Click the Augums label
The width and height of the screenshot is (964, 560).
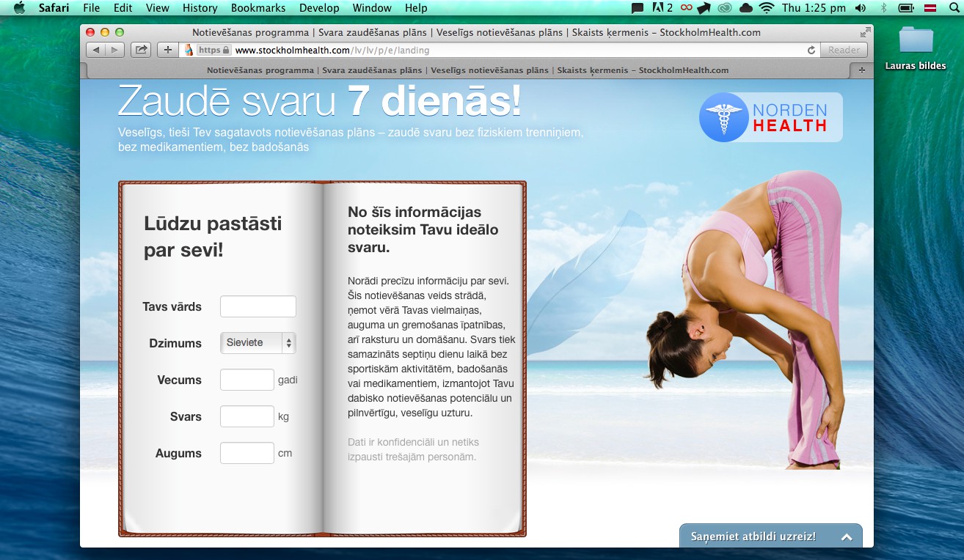178,453
